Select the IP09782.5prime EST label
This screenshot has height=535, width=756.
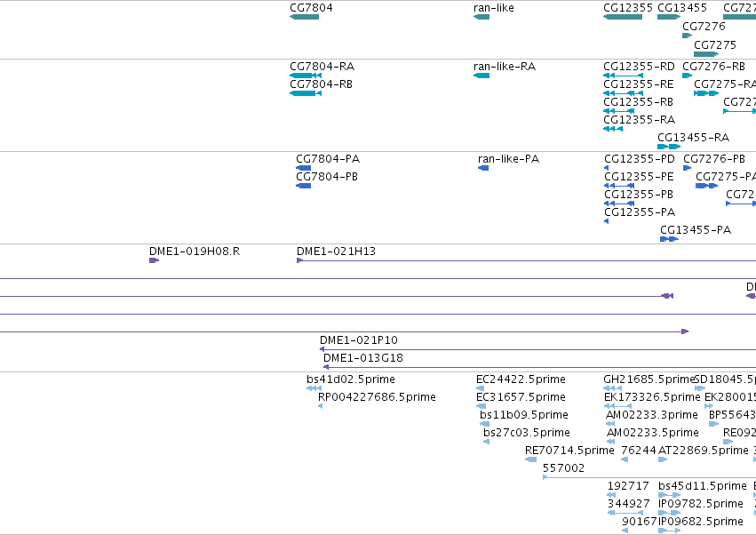pos(701,504)
